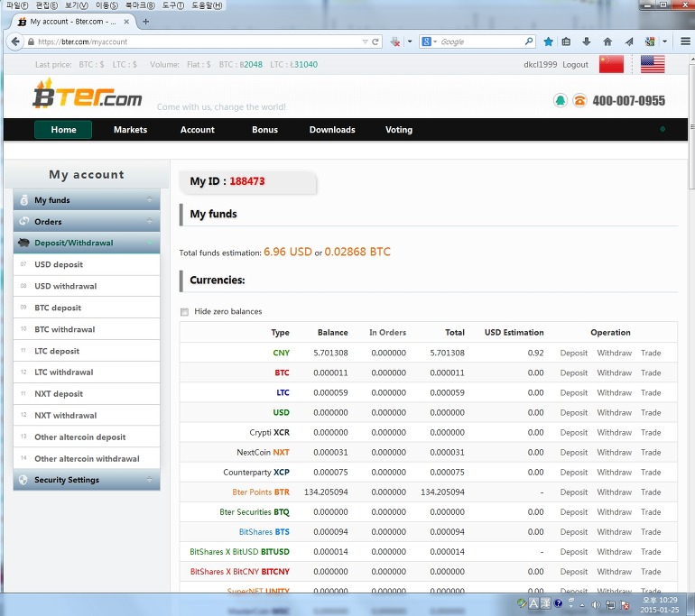
Task: Click the orange telephone icon
Action: click(579, 101)
